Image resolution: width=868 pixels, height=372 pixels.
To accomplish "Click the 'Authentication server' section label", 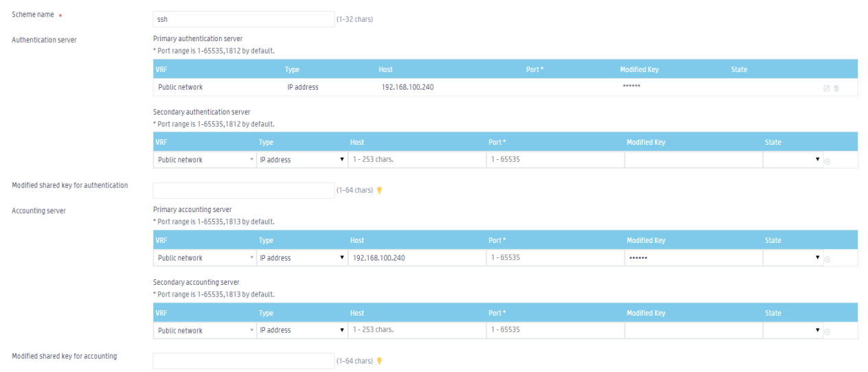I will pos(44,40).
